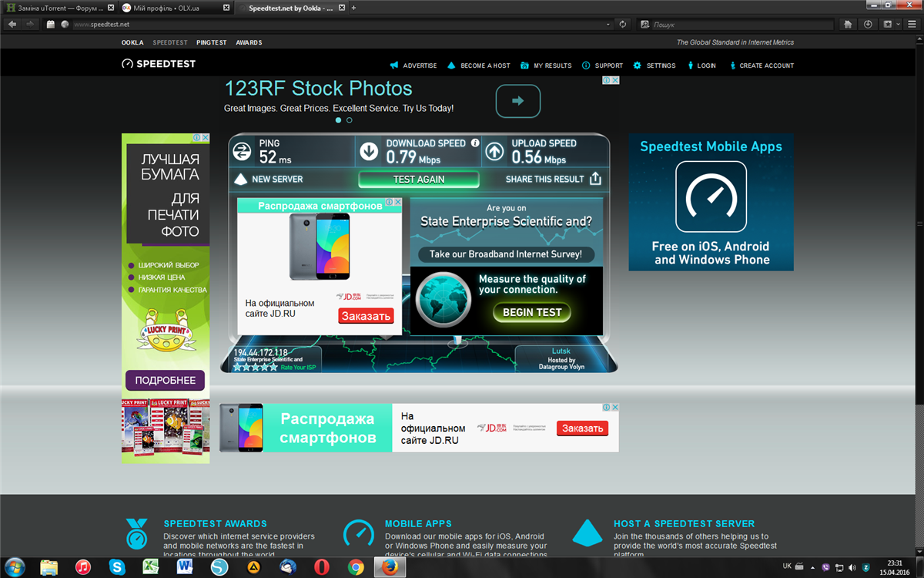Viewport: 924px width, 578px height.
Task: Click the browser Forward arrow button
Action: 29,24
